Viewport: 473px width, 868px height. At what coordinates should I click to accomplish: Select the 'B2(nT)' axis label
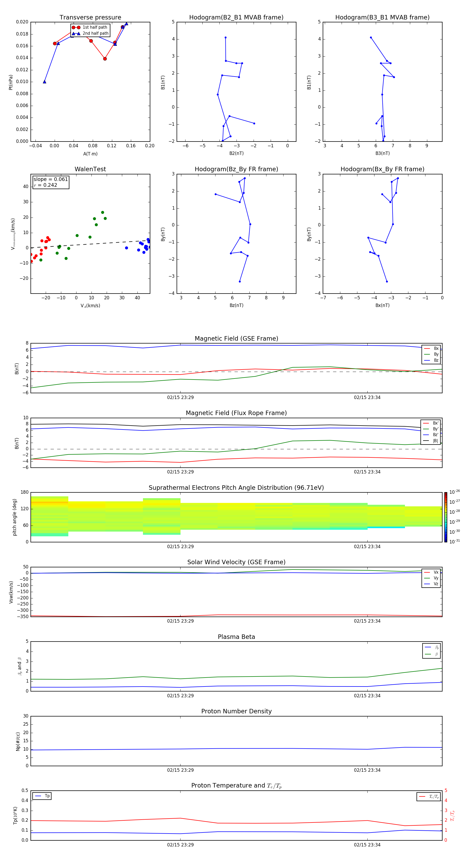point(236,153)
